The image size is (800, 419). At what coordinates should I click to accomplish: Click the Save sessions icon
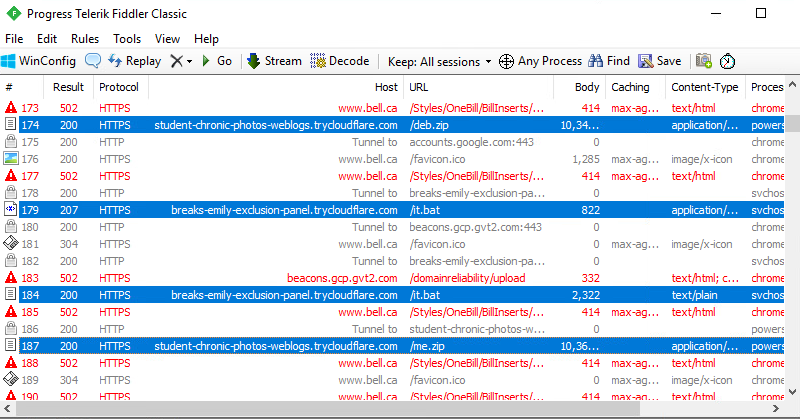pyautogui.click(x=660, y=61)
